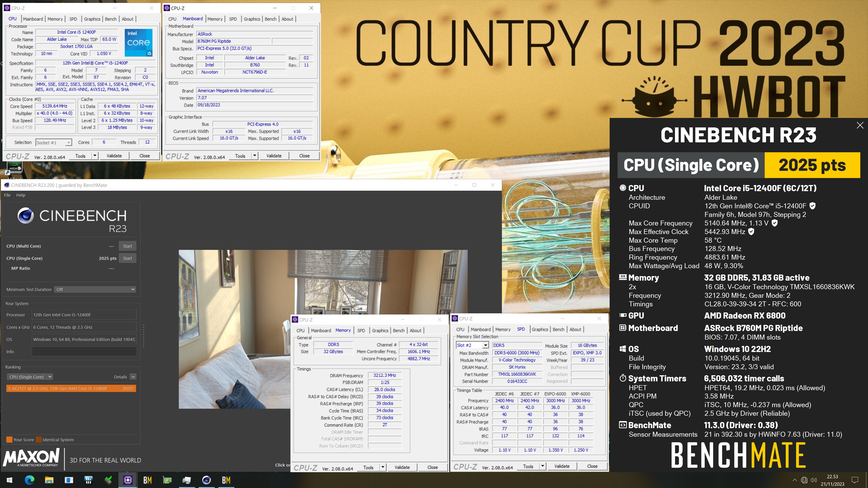
Task: Open Minimum Test Duration dropdown
Action: point(95,289)
